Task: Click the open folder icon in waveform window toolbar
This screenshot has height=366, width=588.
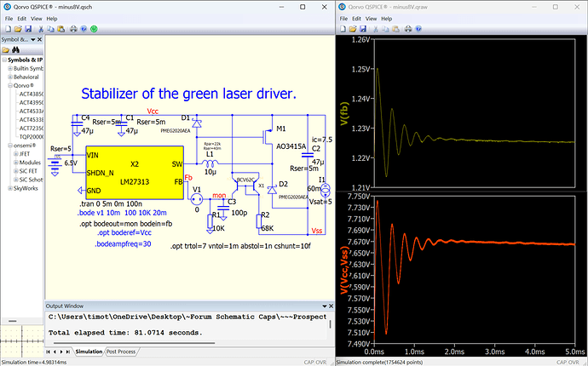Action: pyautogui.click(x=353, y=29)
